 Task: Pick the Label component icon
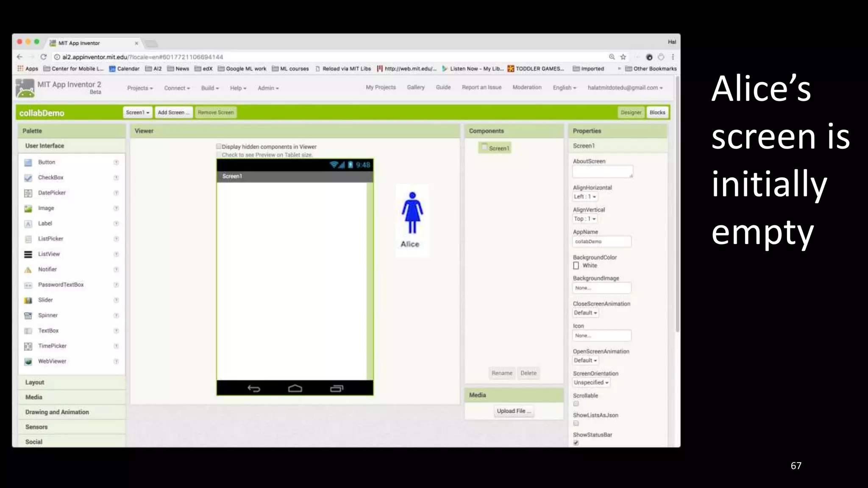[x=28, y=224]
